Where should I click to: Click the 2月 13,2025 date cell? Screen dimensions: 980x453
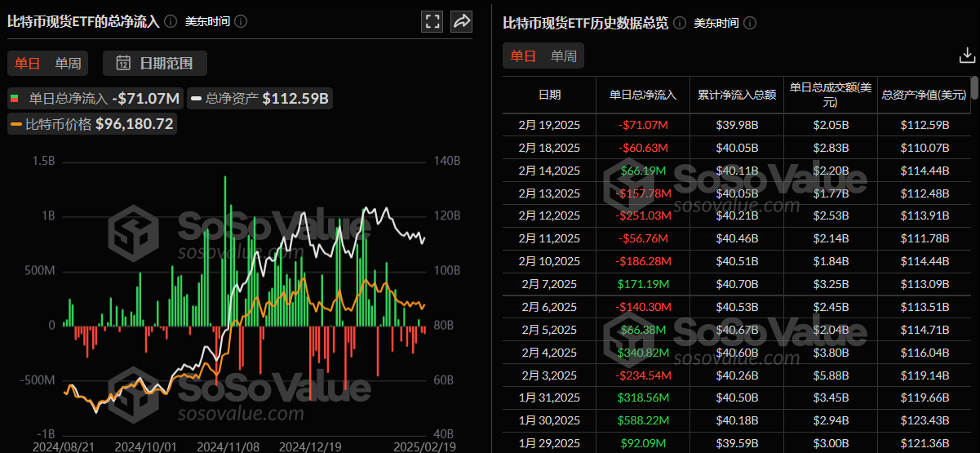coord(549,193)
